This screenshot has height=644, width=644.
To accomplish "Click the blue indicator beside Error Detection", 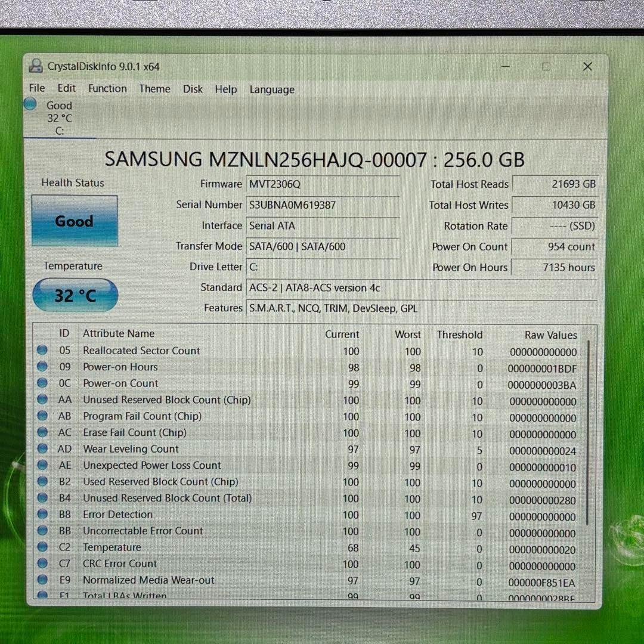I will point(42,514).
